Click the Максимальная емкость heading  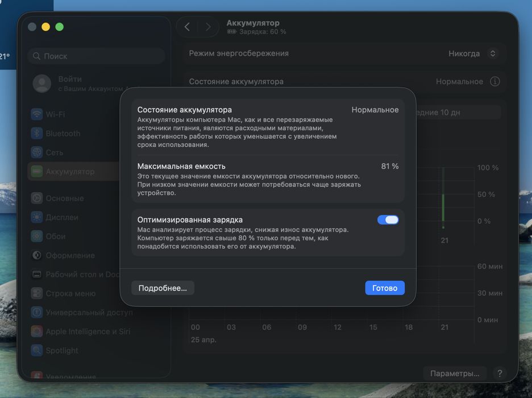[x=181, y=166]
